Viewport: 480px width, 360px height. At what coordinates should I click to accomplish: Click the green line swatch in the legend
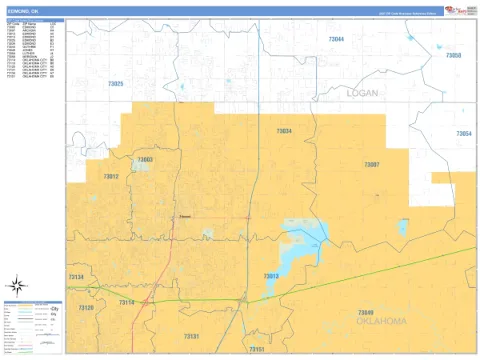25,352
